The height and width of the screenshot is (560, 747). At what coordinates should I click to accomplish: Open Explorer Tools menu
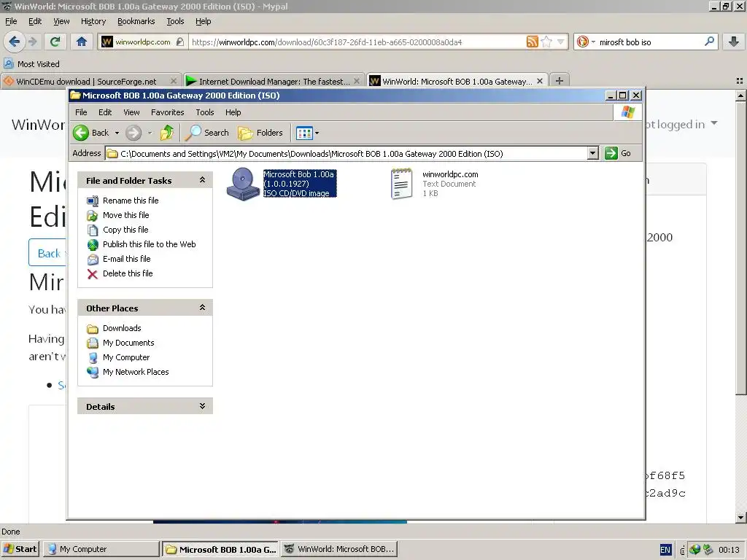pyautogui.click(x=205, y=112)
